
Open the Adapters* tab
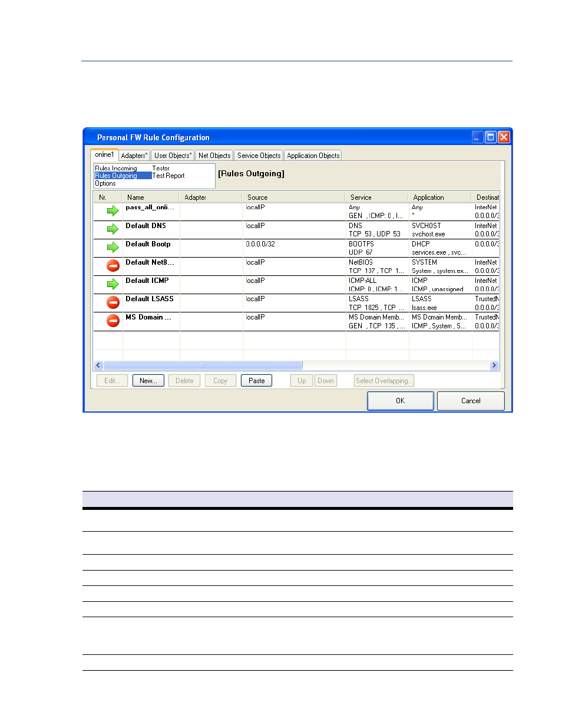coord(134,156)
